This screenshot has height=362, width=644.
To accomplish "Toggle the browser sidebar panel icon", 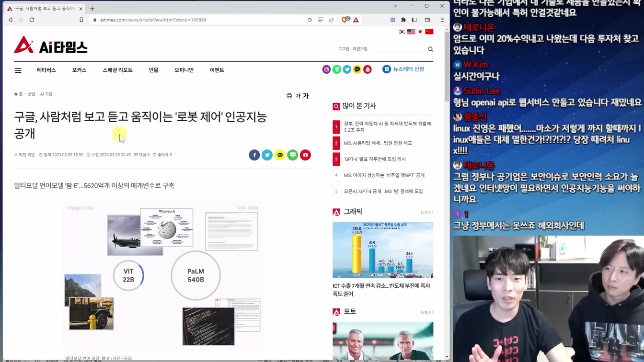I will pos(414,20).
